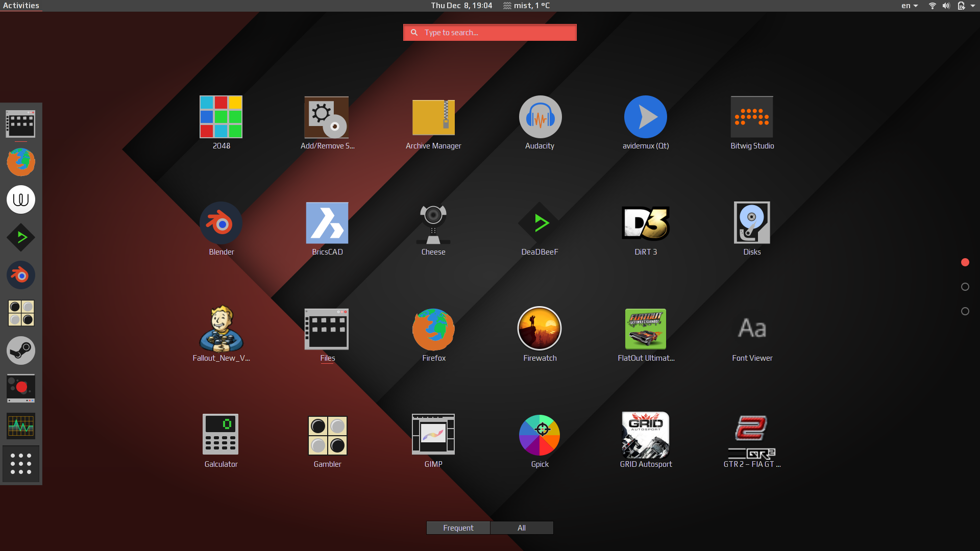Open DeaDBeeF in the dock
Screen dimensions: 980x551
point(21,237)
